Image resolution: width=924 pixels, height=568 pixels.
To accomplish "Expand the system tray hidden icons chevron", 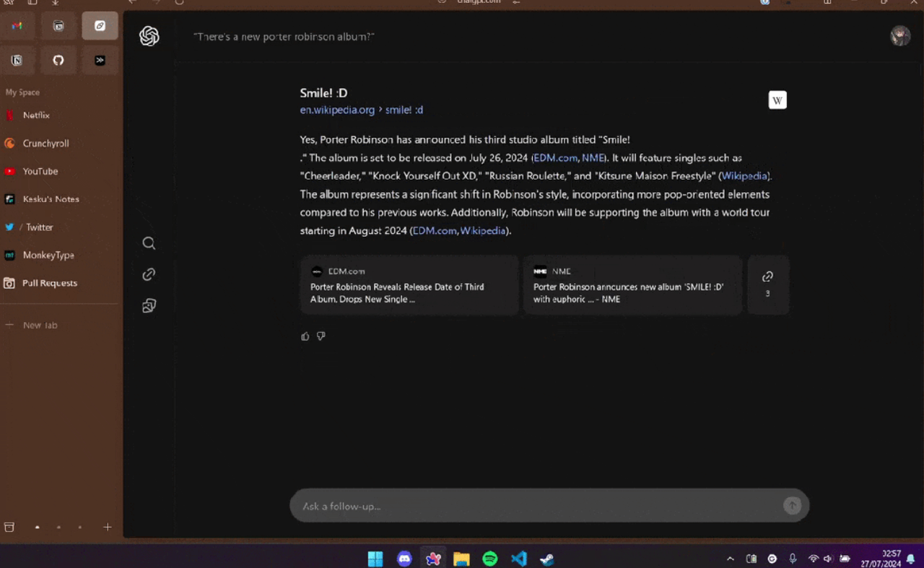I will (731, 559).
